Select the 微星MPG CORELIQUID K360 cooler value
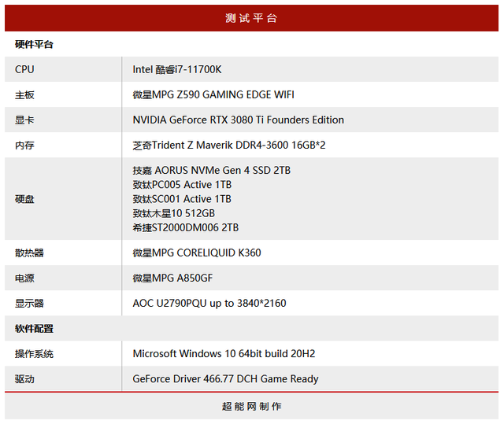 pos(196,253)
